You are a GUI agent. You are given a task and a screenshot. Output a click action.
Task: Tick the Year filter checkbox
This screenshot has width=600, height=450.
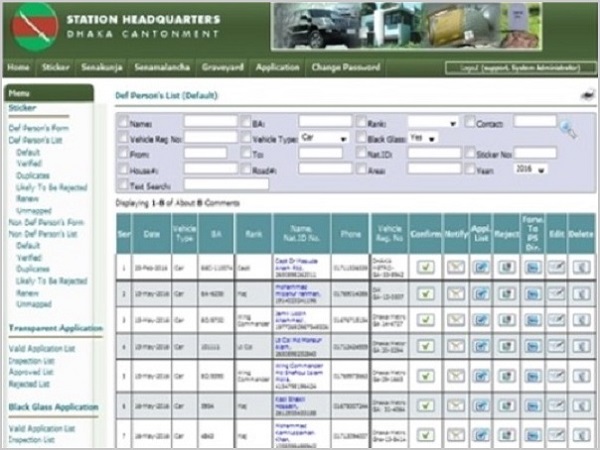(470, 168)
